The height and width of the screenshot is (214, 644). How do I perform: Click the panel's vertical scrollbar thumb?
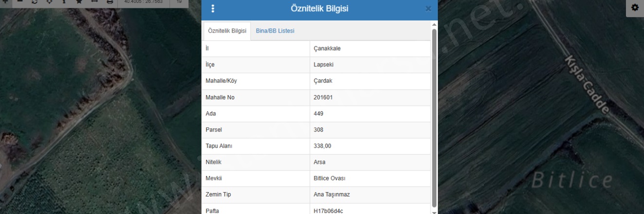pos(434,117)
